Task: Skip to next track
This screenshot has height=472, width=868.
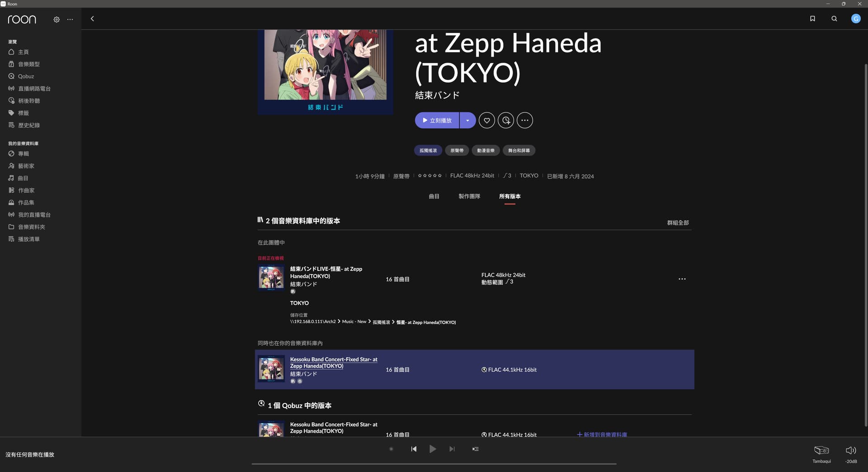Action: [x=452, y=449]
